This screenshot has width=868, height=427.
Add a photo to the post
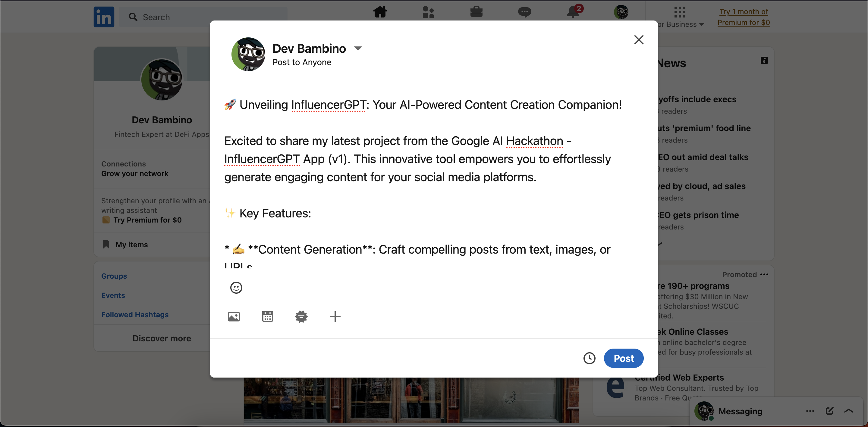(x=234, y=316)
